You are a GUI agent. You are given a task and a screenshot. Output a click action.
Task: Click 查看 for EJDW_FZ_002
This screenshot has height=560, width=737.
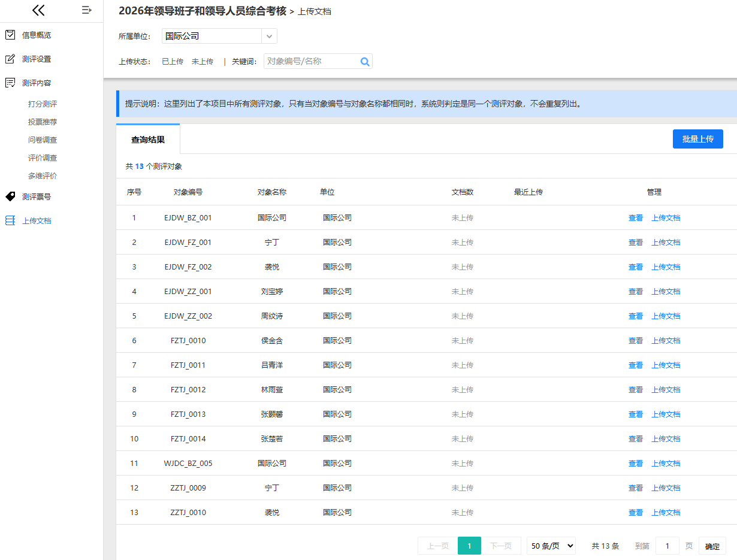coord(636,267)
